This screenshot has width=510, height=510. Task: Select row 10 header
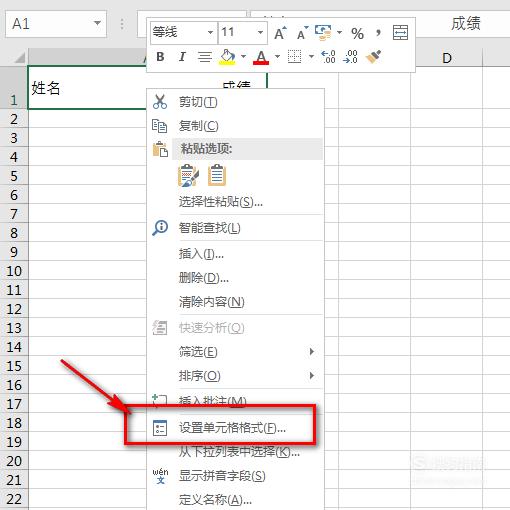coord(14,271)
